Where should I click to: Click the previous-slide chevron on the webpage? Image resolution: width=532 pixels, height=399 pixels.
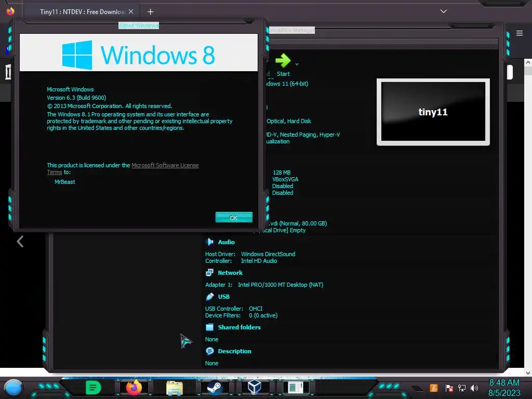tap(20, 242)
